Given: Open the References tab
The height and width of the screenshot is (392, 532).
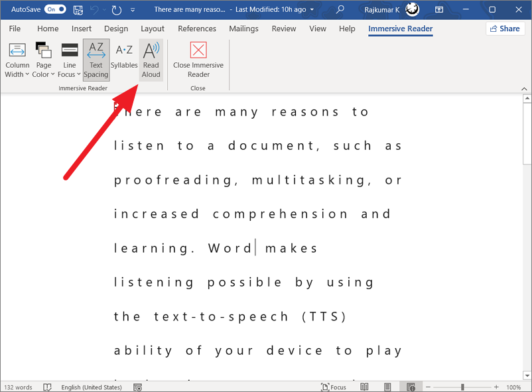Looking at the screenshot, I should click(x=197, y=29).
